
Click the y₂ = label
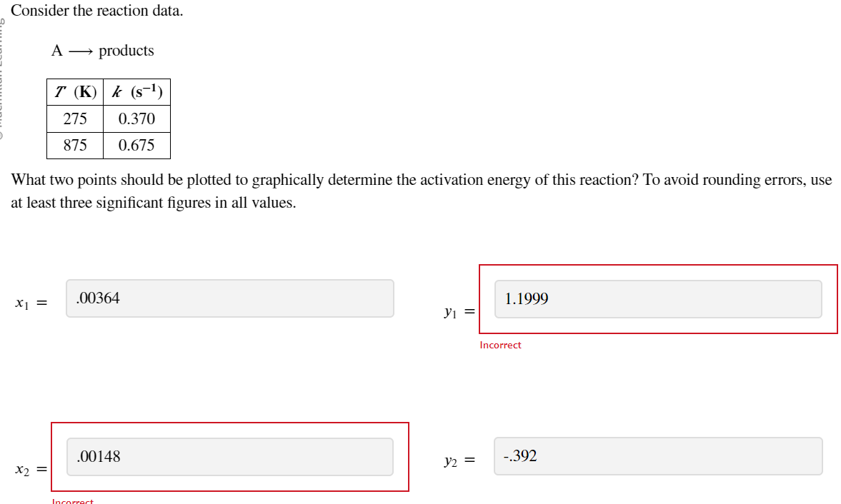(457, 460)
